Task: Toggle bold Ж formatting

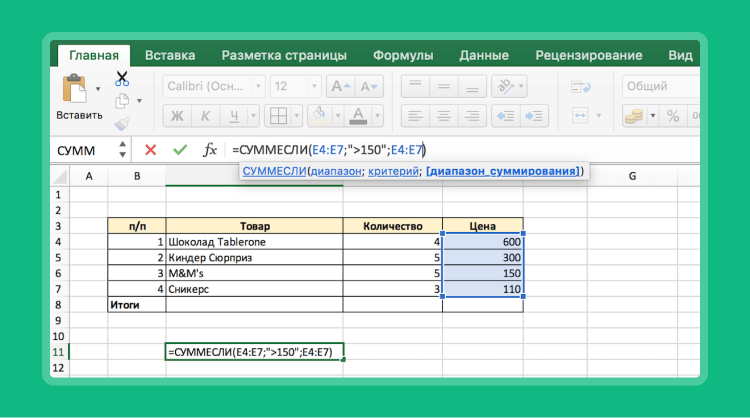Action: click(x=177, y=116)
